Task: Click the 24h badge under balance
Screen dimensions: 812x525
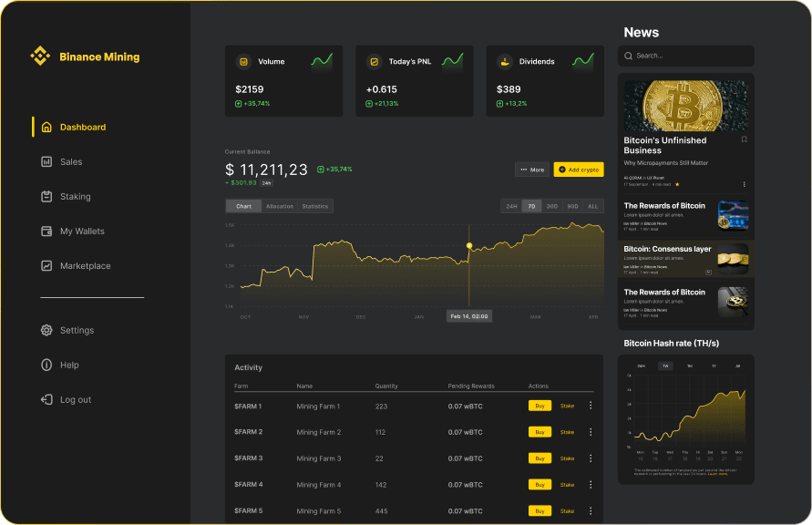Action: pyautogui.click(x=266, y=183)
